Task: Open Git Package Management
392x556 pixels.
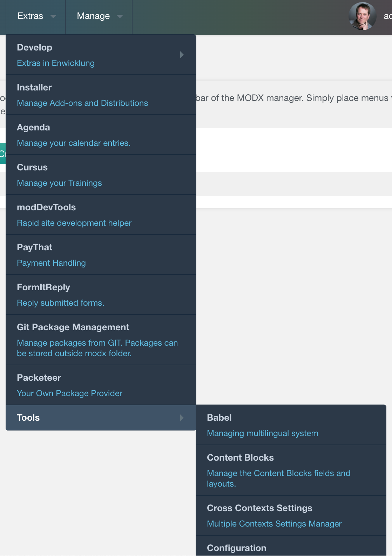Action: (x=73, y=327)
